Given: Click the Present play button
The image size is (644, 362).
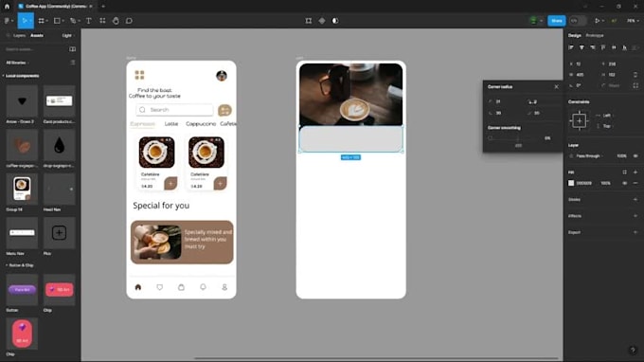Looking at the screenshot, I should pyautogui.click(x=598, y=21).
